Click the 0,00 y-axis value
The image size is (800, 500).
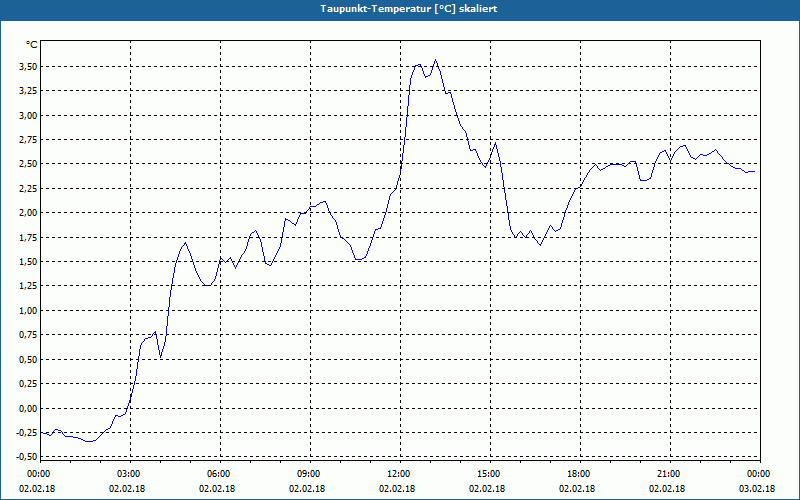coord(28,408)
